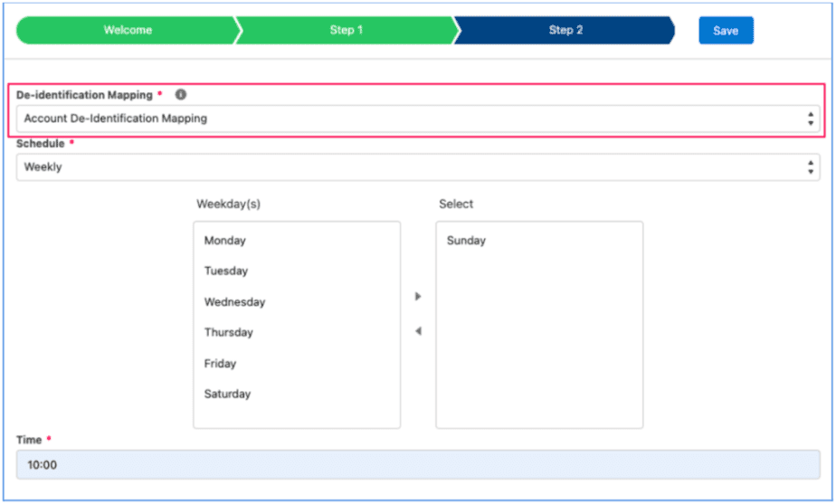Click the Schedule field label
Viewport: 836px width, 504px height.
tap(41, 144)
